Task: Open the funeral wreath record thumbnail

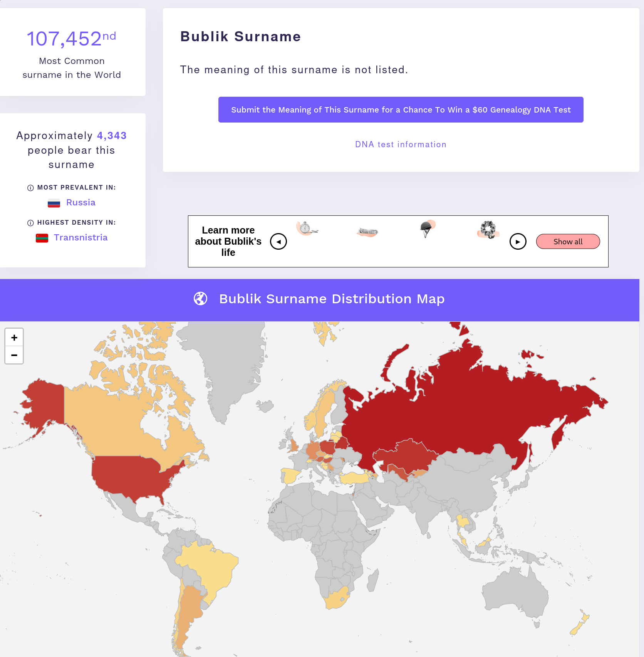Action: click(488, 230)
